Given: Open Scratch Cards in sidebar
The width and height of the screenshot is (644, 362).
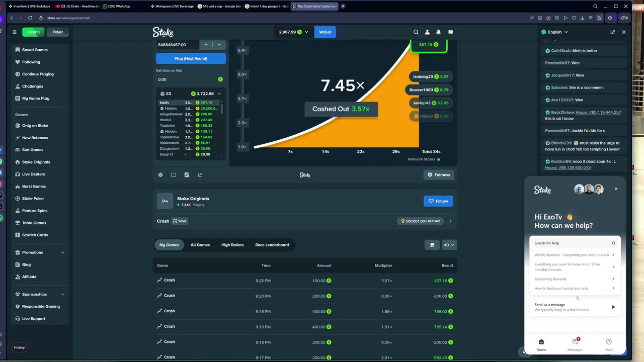Looking at the screenshot, I should coord(35,235).
